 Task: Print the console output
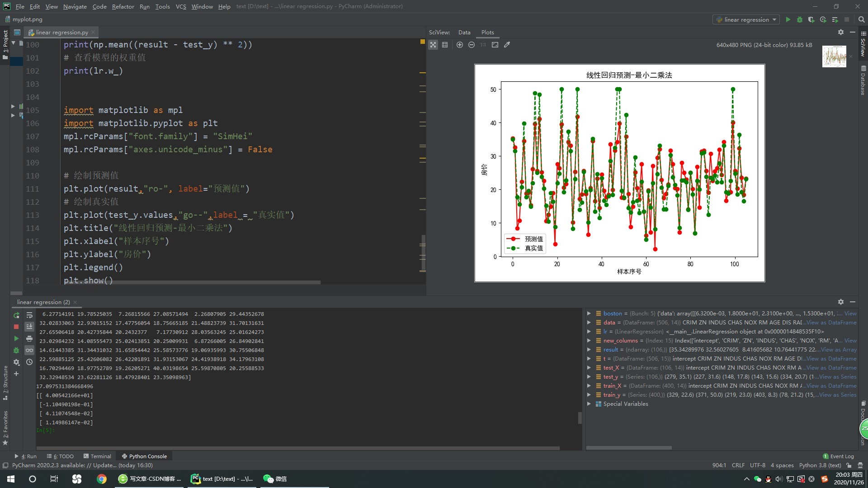pyautogui.click(x=29, y=338)
